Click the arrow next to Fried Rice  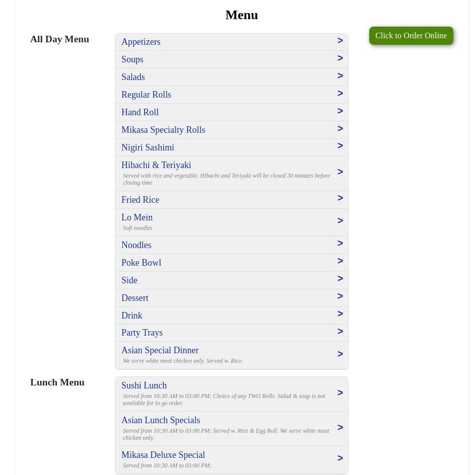pos(340,198)
